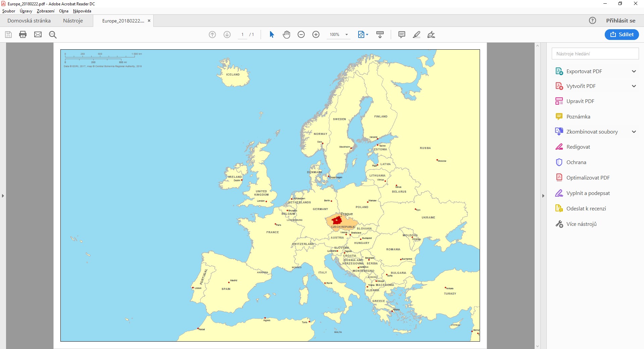
Task: Open the Find text magnifier tool
Action: point(53,35)
